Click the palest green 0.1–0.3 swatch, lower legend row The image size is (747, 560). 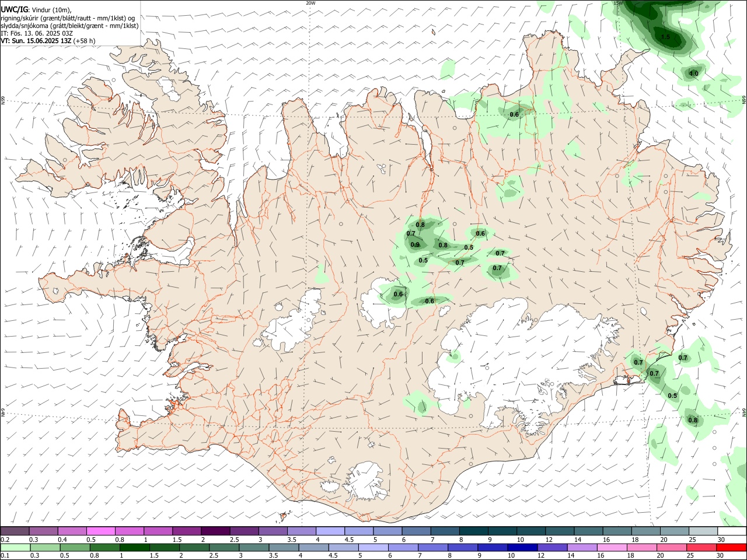pyautogui.click(x=15, y=547)
